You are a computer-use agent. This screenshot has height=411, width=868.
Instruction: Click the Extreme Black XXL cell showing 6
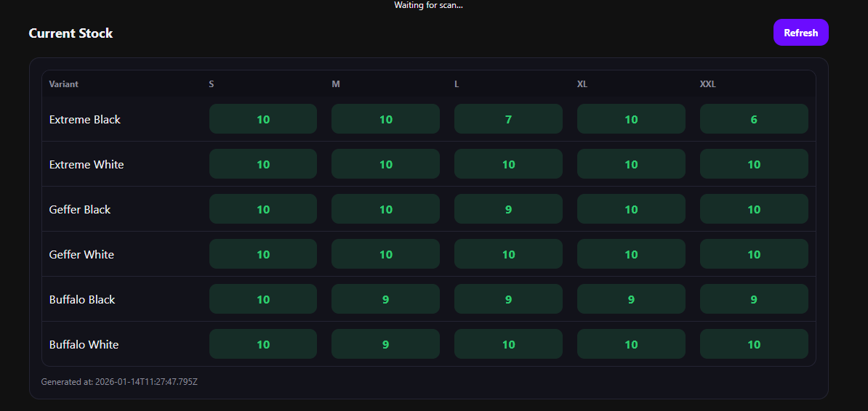tap(754, 119)
